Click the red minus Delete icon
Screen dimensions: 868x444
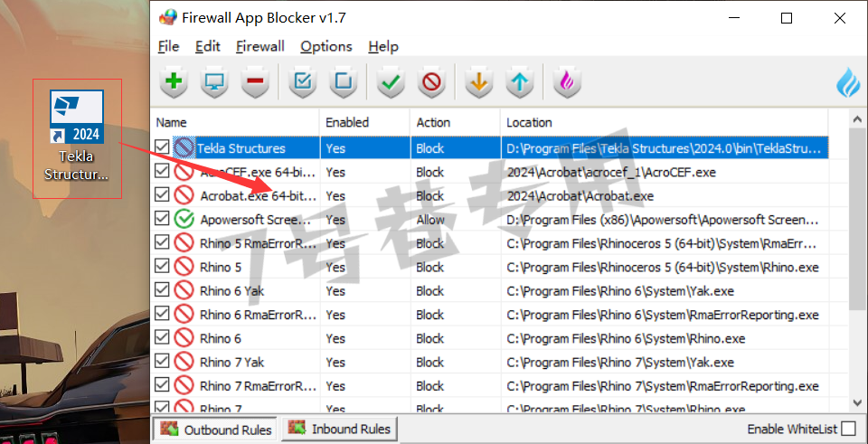click(255, 82)
